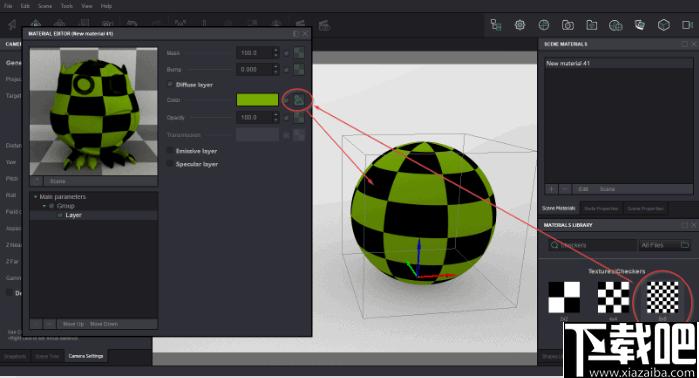Click the Bump texture map icon
The width and height of the screenshot is (699, 378).
pyautogui.click(x=299, y=69)
